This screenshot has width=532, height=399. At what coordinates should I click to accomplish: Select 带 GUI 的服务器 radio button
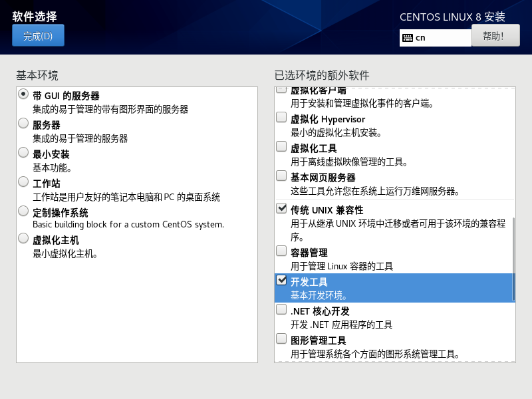click(x=23, y=94)
